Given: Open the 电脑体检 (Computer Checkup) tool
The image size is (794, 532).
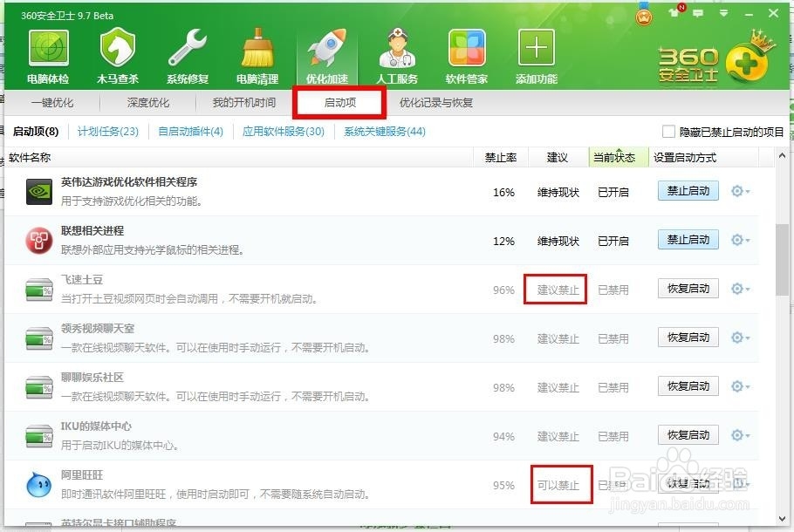Looking at the screenshot, I should [48, 52].
